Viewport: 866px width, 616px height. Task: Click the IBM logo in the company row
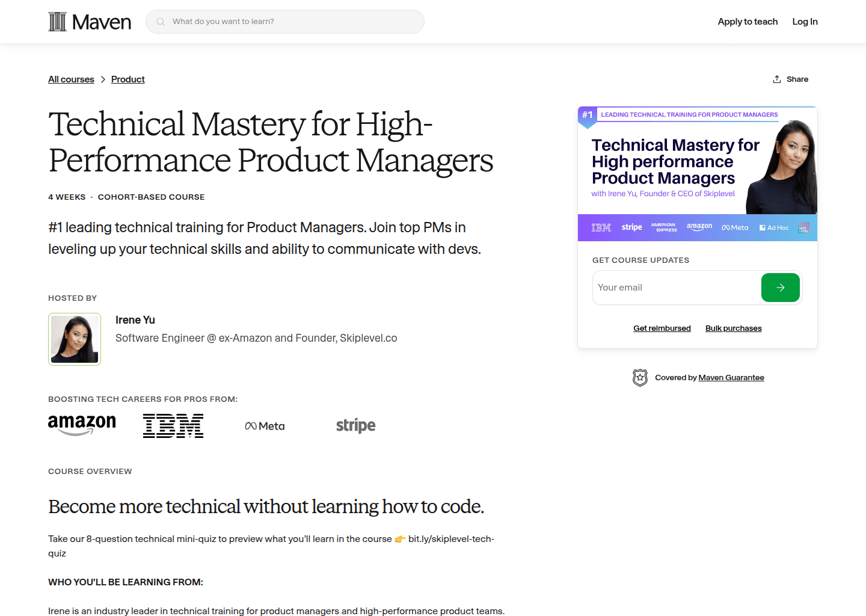(173, 425)
